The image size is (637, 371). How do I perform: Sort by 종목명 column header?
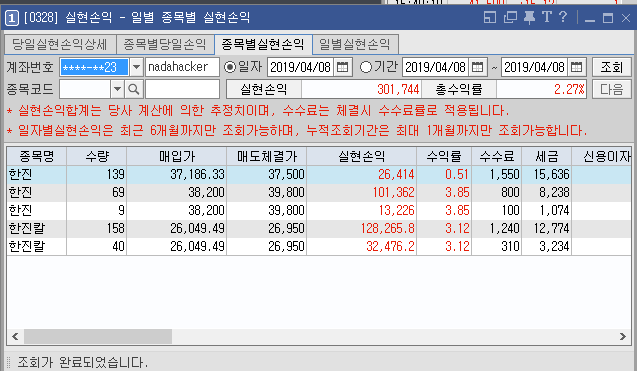(x=37, y=156)
